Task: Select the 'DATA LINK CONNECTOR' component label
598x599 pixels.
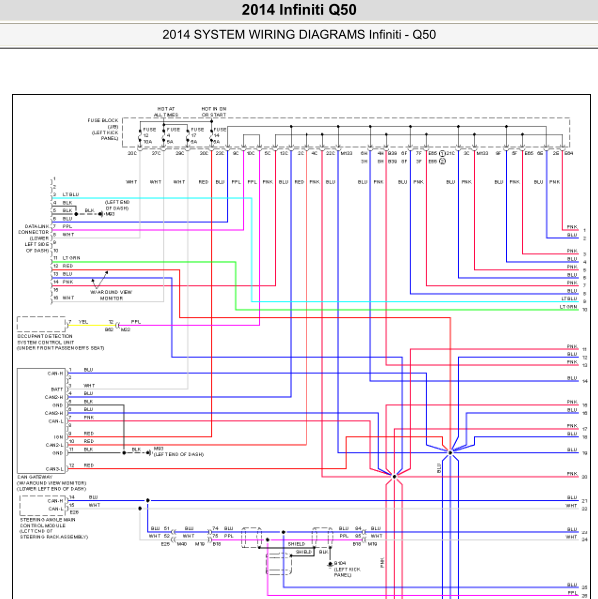Action: click(34, 229)
